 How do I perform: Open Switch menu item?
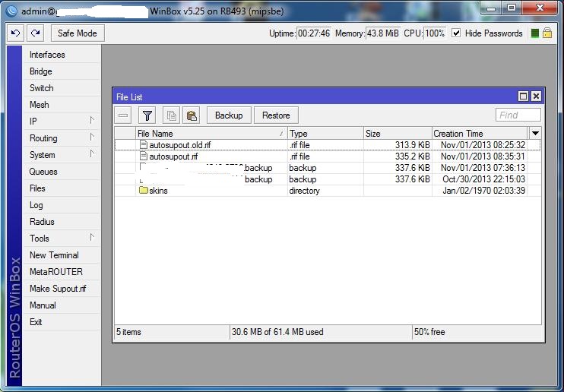pos(62,88)
